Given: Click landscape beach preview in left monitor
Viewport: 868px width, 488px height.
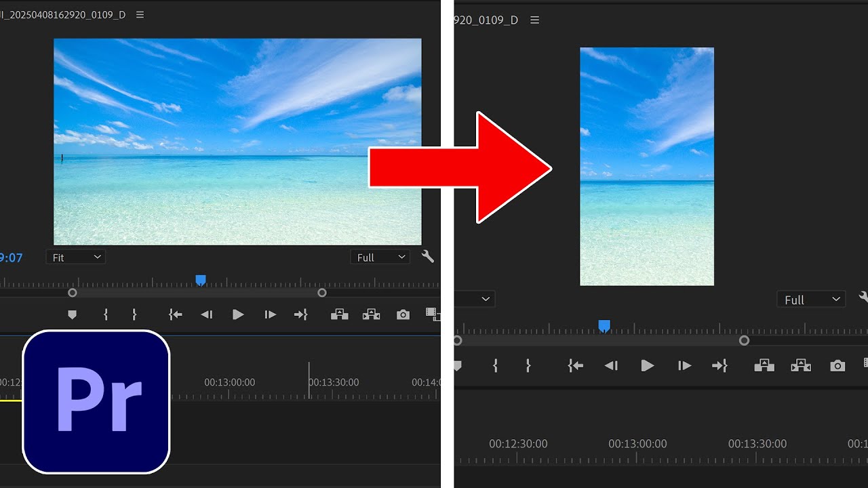Looking at the screenshot, I should 237,142.
